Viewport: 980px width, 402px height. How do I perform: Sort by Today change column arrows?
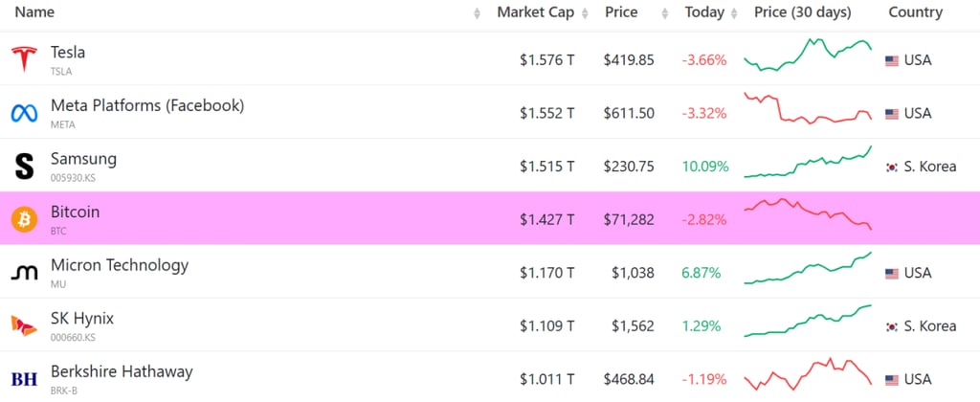[734, 13]
